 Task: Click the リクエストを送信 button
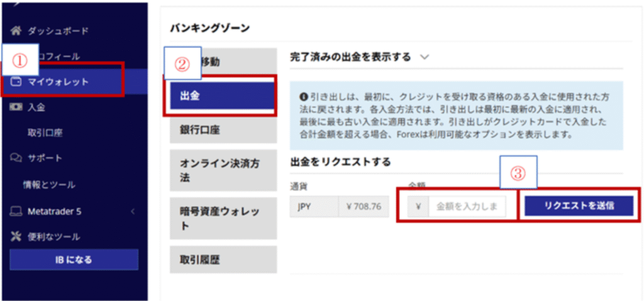[x=579, y=205]
